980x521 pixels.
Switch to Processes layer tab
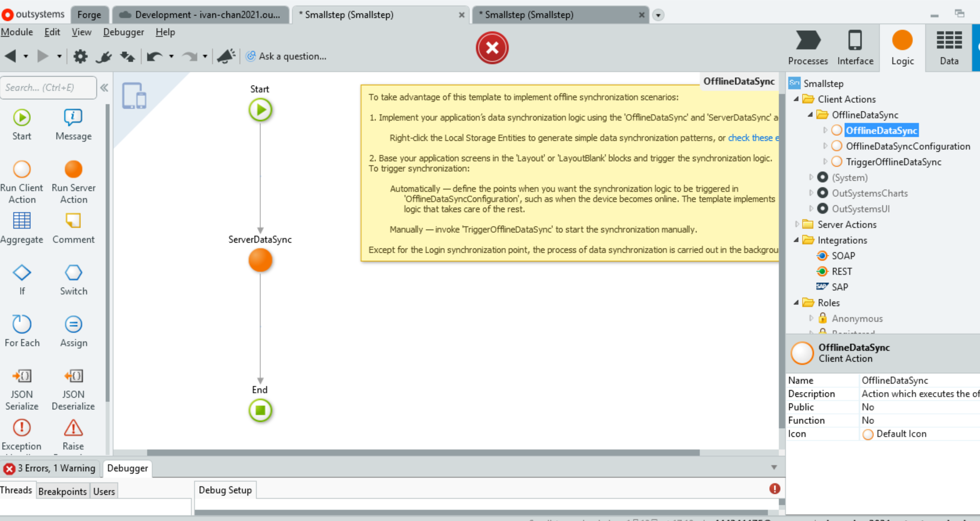tap(808, 48)
